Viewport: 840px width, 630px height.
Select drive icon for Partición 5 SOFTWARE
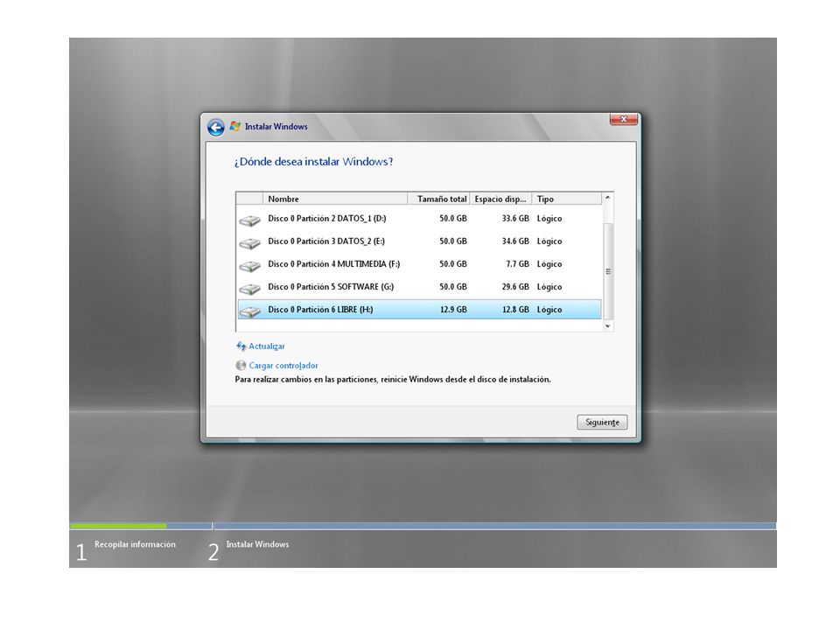coord(249,289)
